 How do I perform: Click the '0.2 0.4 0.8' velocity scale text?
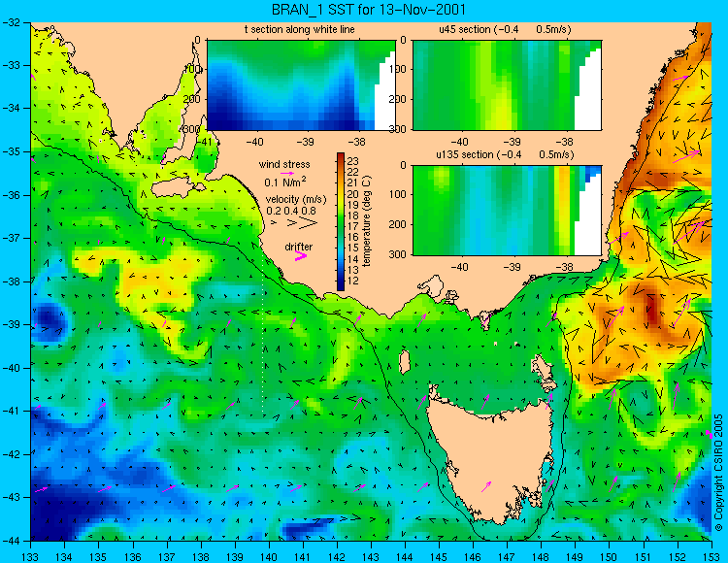(291, 211)
